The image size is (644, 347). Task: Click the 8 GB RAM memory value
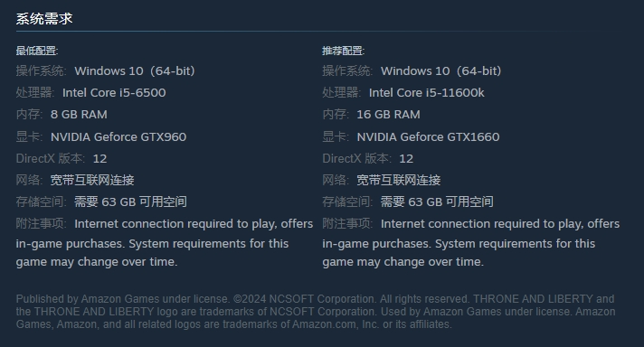(x=79, y=115)
